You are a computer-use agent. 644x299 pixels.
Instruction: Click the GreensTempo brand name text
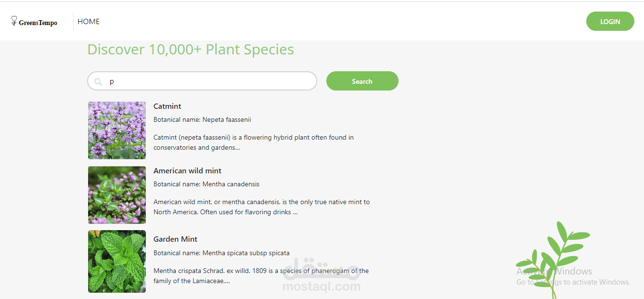click(38, 23)
